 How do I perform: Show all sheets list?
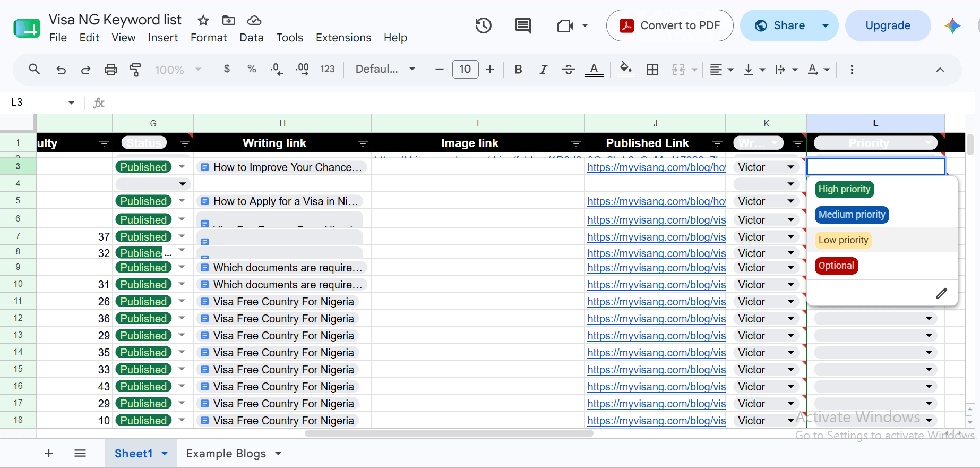80,453
